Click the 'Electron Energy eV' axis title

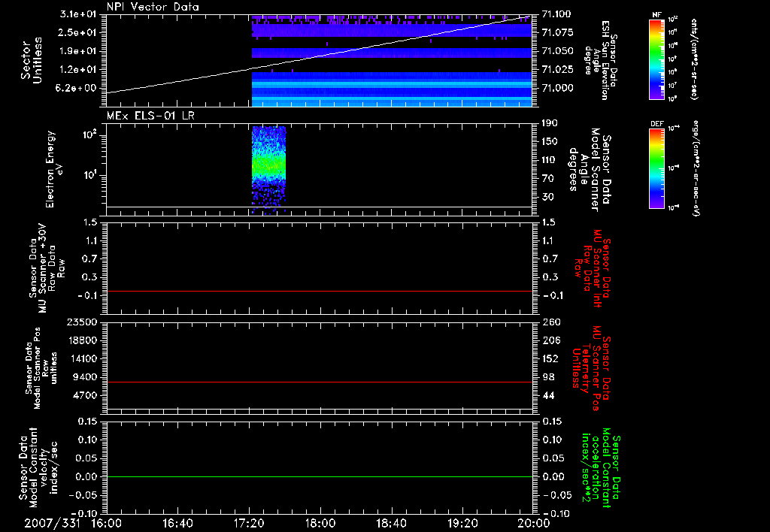(53, 169)
